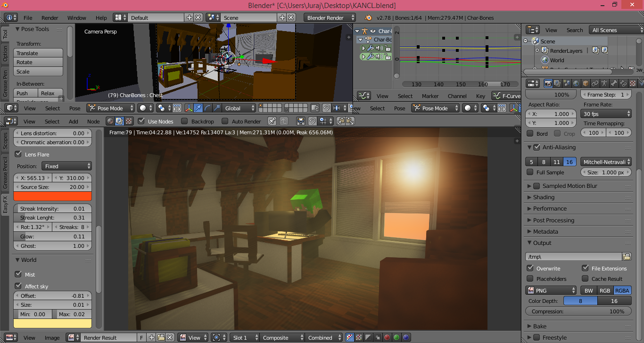Open the Global orientation dropdown

click(x=238, y=108)
